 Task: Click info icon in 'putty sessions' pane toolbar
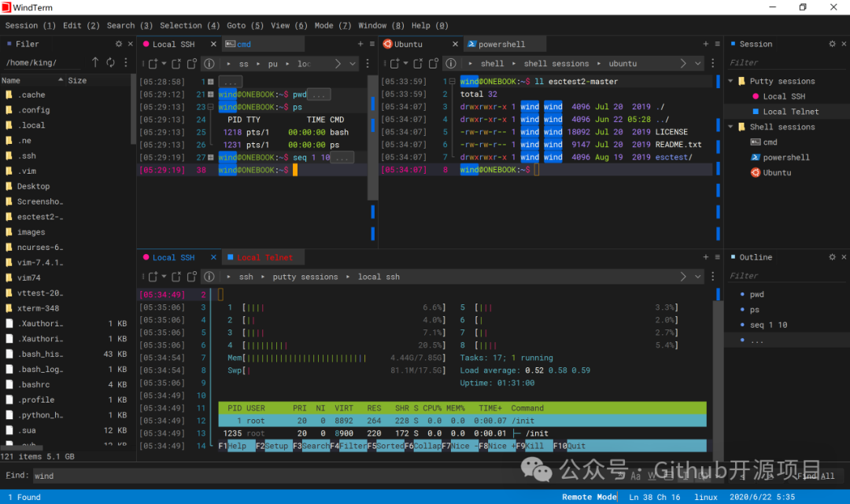(209, 277)
